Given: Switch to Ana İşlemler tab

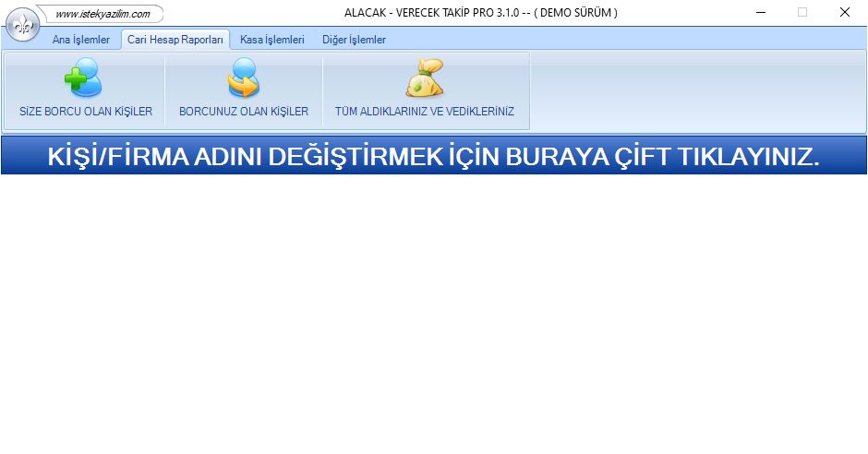Looking at the screenshot, I should [x=81, y=40].
